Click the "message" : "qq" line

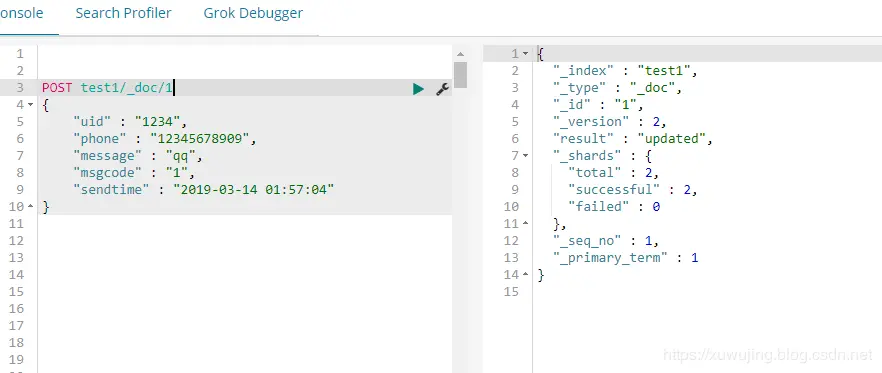tap(138, 155)
